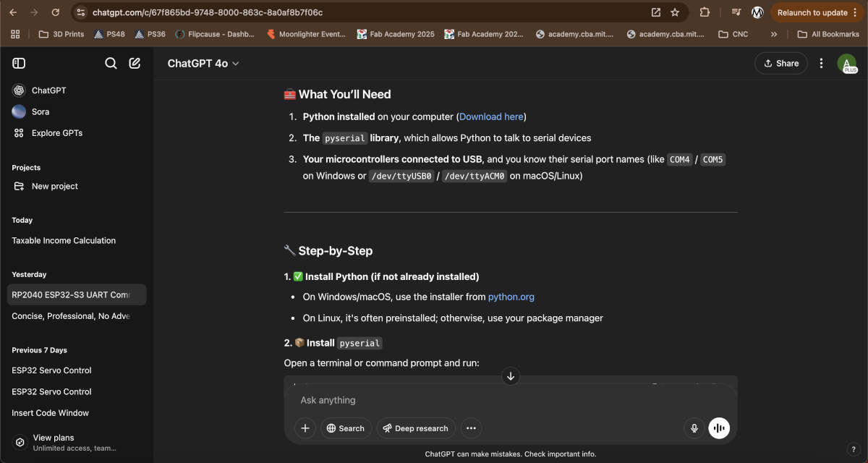Click the pyserial code text in step 2 heading
Image resolution: width=868 pixels, height=463 pixels.
click(x=359, y=343)
